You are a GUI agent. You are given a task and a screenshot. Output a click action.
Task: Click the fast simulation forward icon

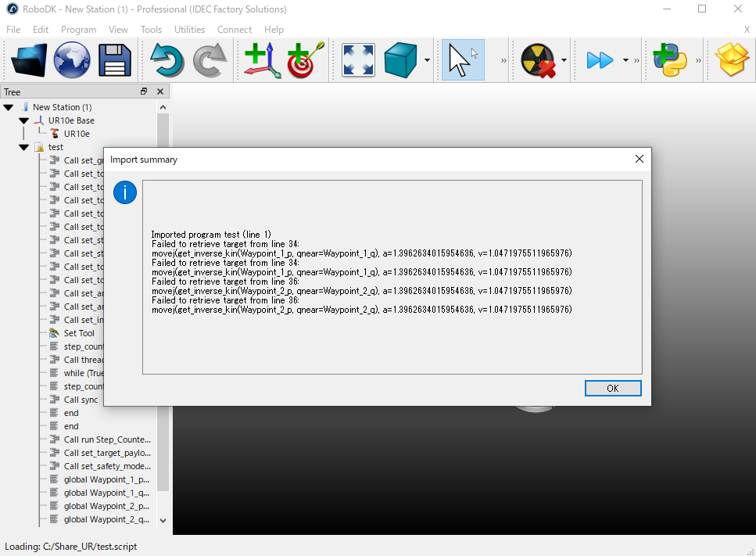600,60
